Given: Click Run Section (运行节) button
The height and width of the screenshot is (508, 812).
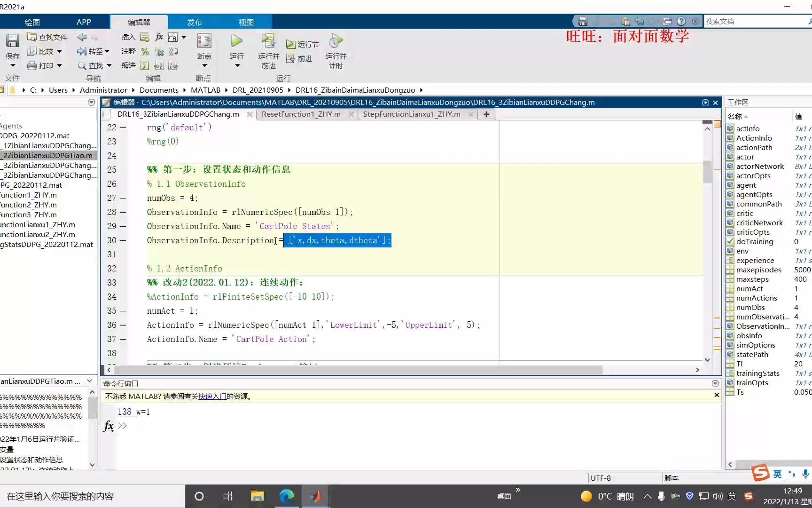Looking at the screenshot, I should coord(302,44).
